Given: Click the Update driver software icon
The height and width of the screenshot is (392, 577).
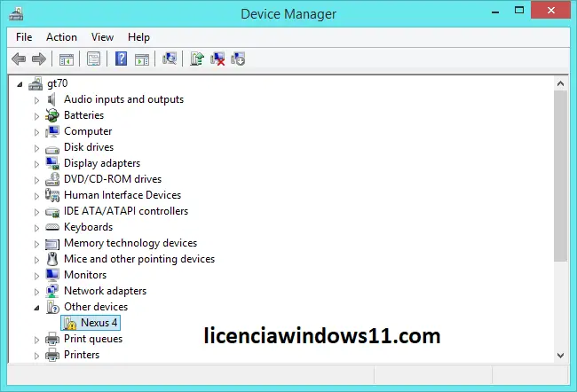Looking at the screenshot, I should pyautogui.click(x=197, y=59).
